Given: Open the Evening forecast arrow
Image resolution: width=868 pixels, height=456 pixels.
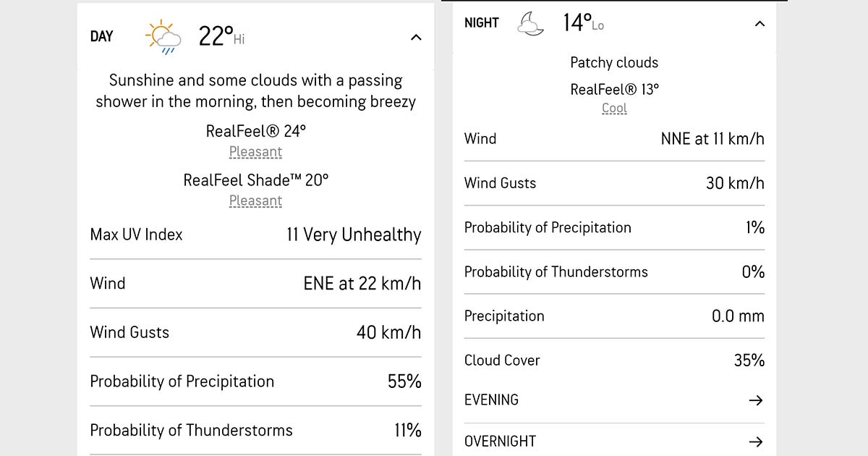Looking at the screenshot, I should [x=756, y=400].
